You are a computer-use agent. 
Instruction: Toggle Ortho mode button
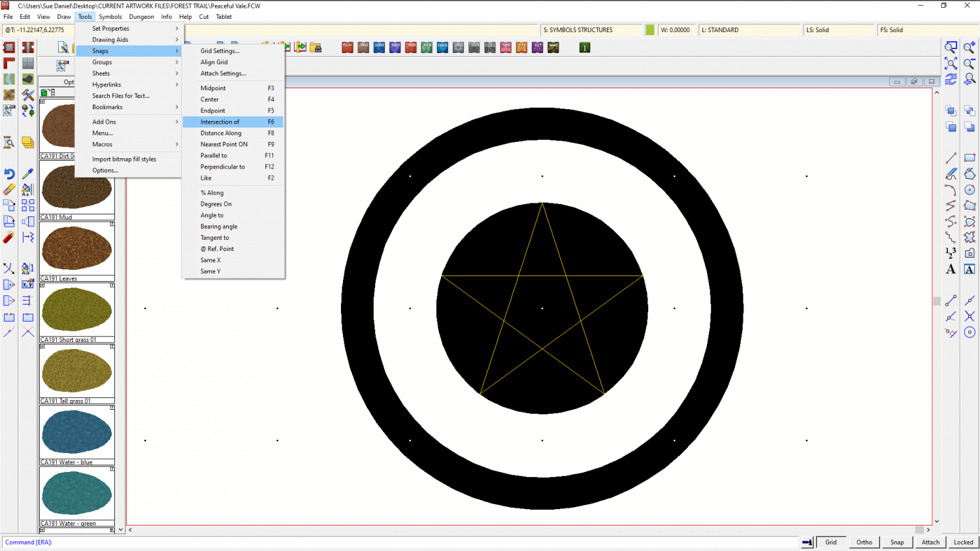864,542
